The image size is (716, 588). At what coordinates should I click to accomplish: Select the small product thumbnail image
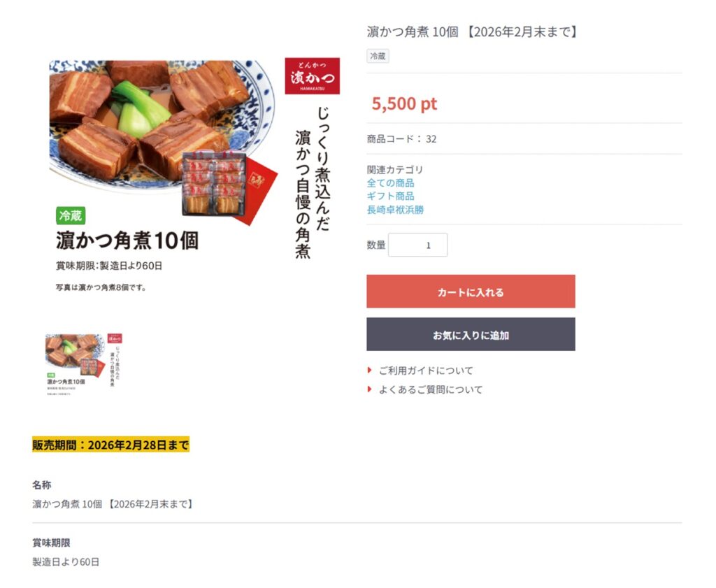point(85,366)
